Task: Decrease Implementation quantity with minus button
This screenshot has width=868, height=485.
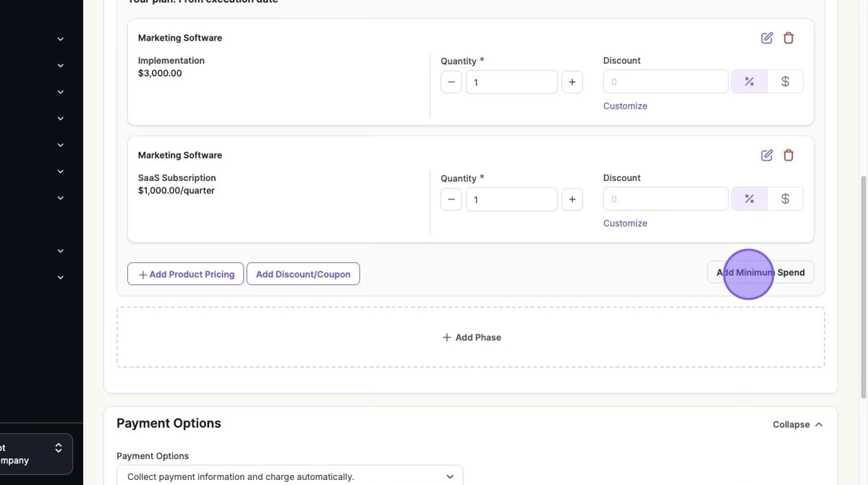Action: [451, 82]
